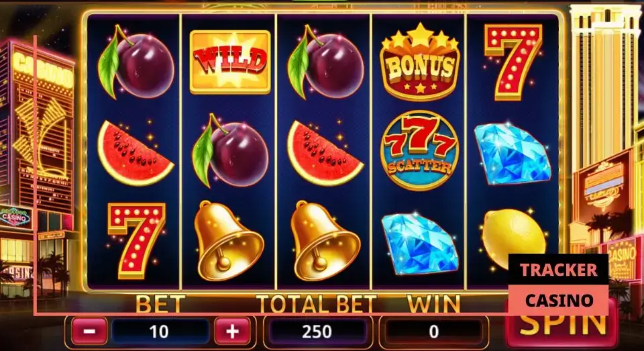Decrease bet with the minus button

(x=89, y=332)
